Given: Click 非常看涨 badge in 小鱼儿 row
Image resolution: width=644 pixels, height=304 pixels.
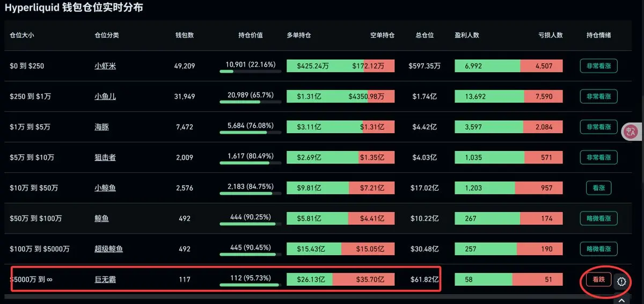Looking at the screenshot, I should click(x=598, y=97).
